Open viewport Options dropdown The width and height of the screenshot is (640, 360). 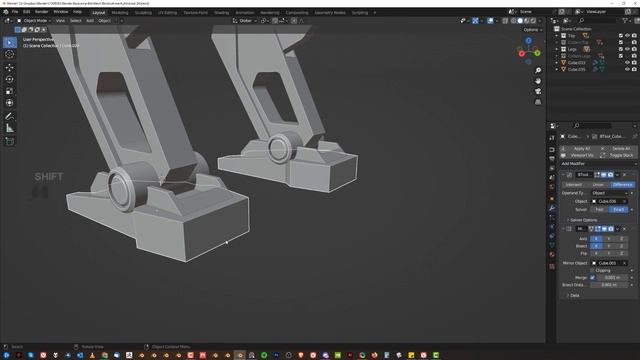coord(532,30)
